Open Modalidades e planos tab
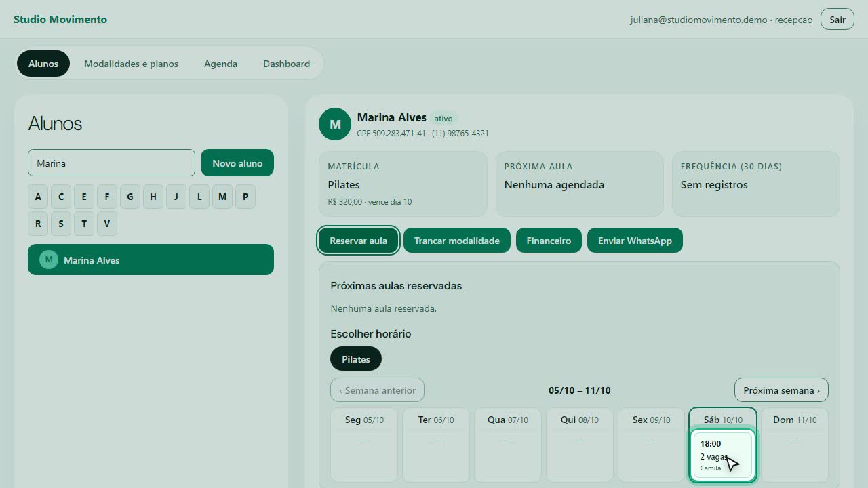Image resolution: width=868 pixels, height=488 pixels. 131,64
